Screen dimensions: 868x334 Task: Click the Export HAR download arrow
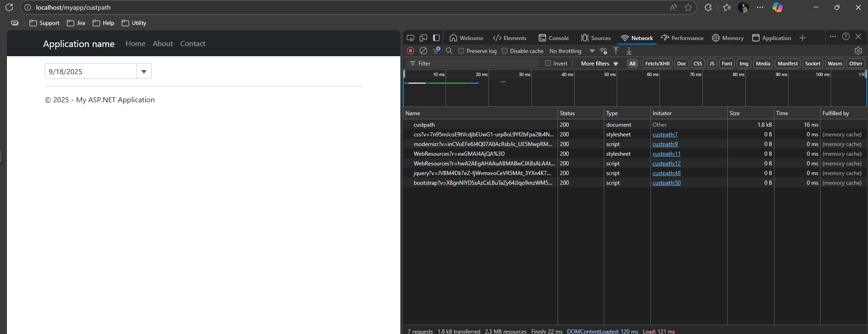tap(629, 51)
